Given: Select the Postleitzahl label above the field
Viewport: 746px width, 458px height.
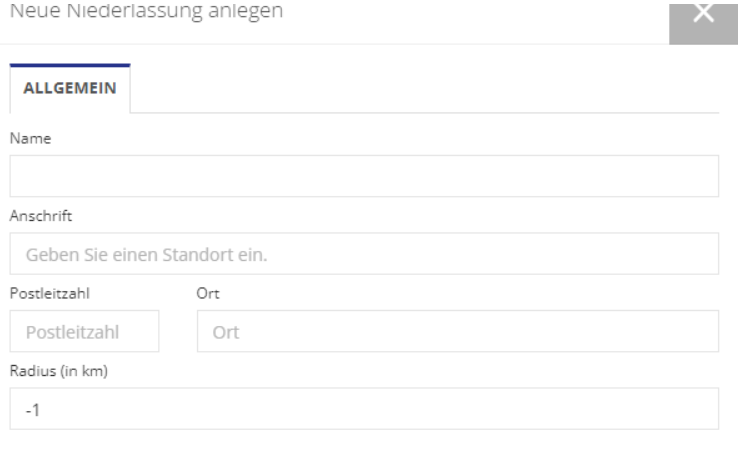Looking at the screenshot, I should point(49,293).
